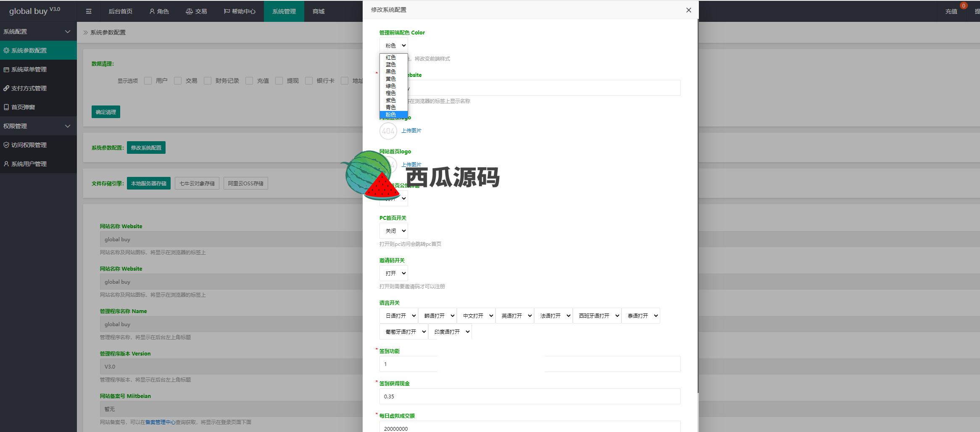Select 阿里云OSS存储 storage engine
The height and width of the screenshot is (432, 980).
click(x=246, y=183)
